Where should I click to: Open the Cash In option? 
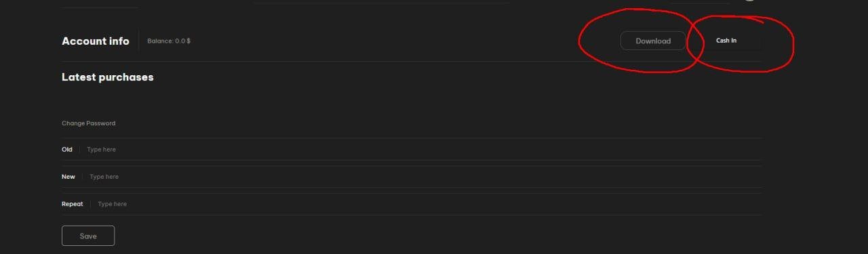(726, 41)
